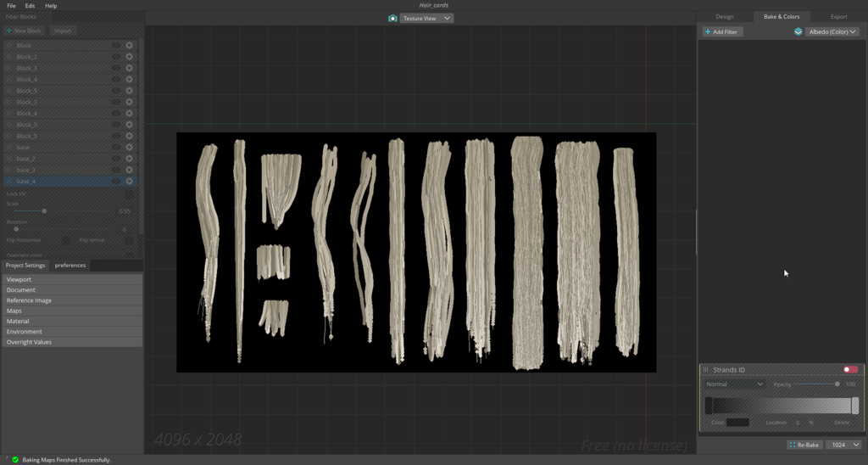Click drag handle of the first Block row

8,46
